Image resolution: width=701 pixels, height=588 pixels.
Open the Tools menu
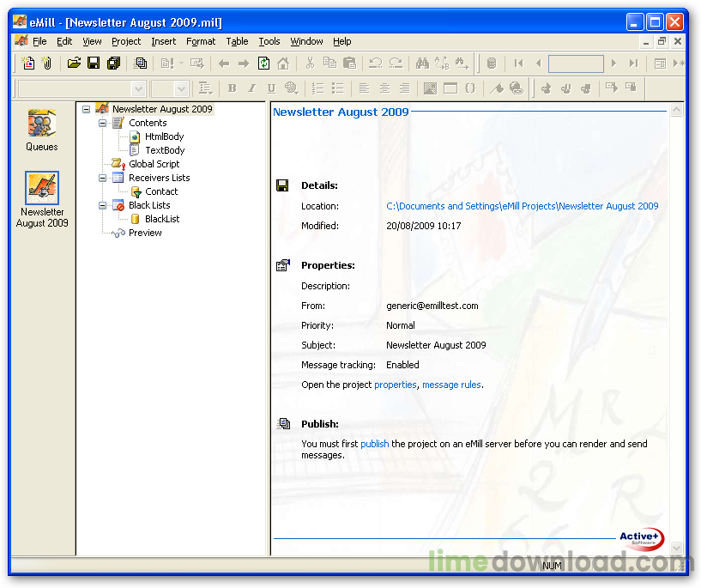[x=269, y=41]
